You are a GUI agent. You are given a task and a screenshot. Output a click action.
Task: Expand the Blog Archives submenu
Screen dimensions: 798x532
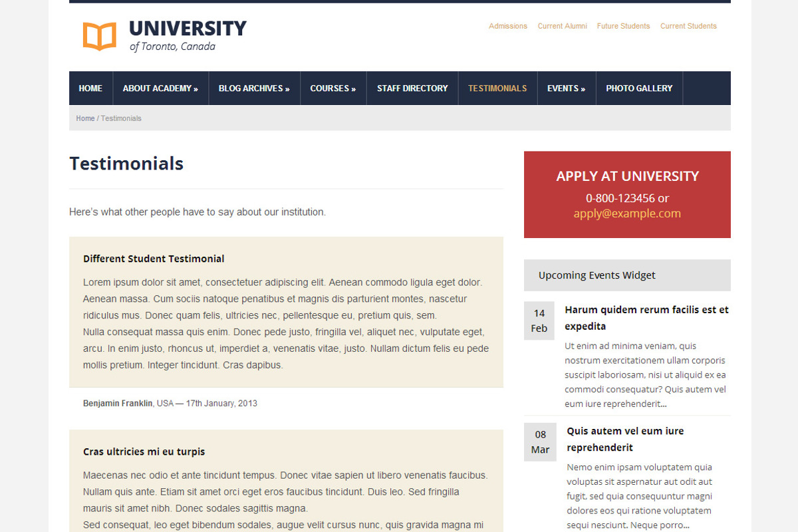pyautogui.click(x=254, y=88)
